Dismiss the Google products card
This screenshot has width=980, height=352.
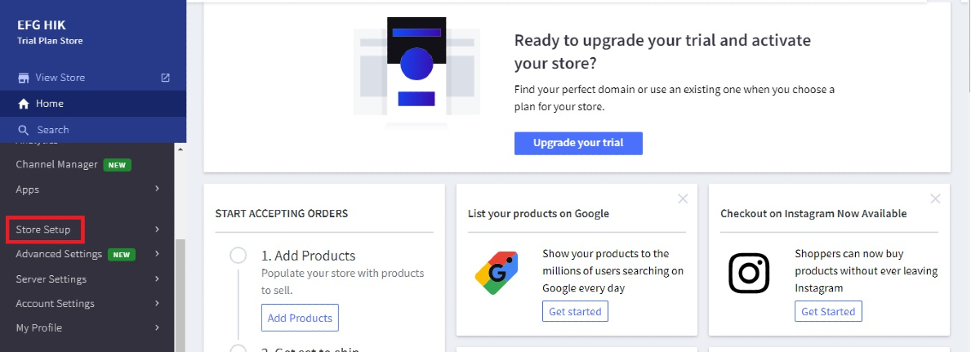pos(683,198)
